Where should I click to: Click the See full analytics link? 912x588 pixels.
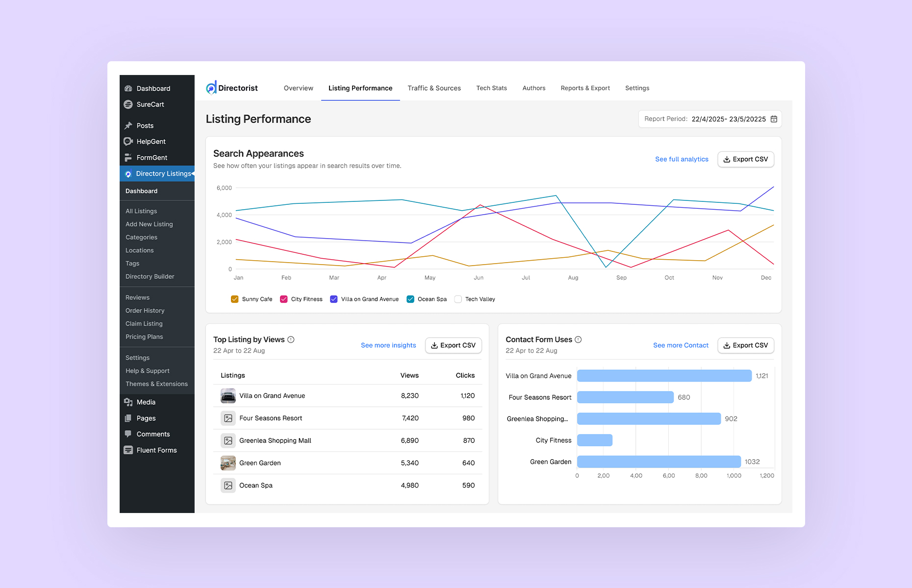[682, 159]
